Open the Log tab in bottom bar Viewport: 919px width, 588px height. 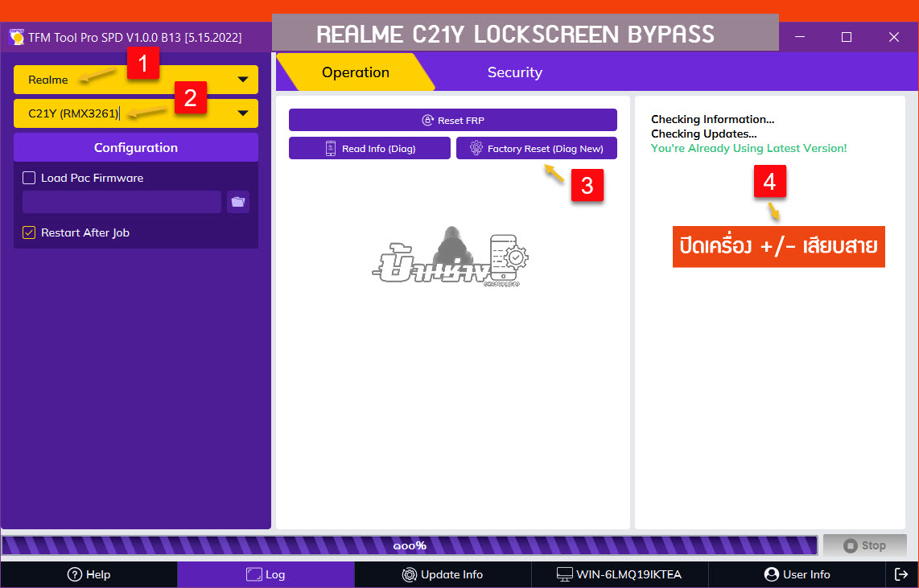point(266,574)
